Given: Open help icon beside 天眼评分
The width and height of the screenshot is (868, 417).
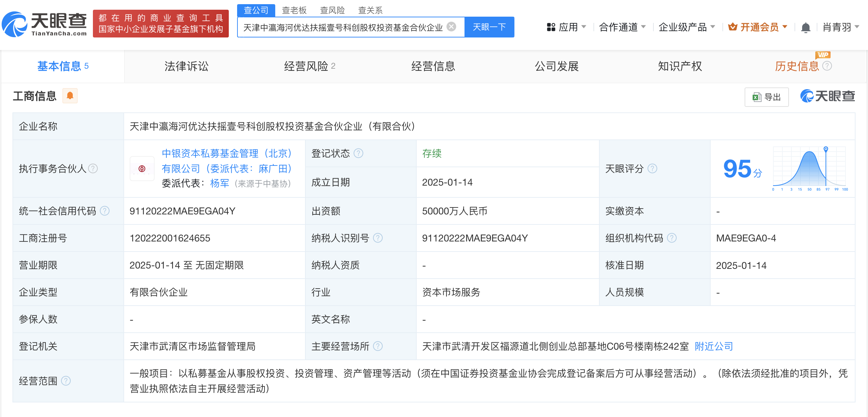Looking at the screenshot, I should tap(652, 169).
